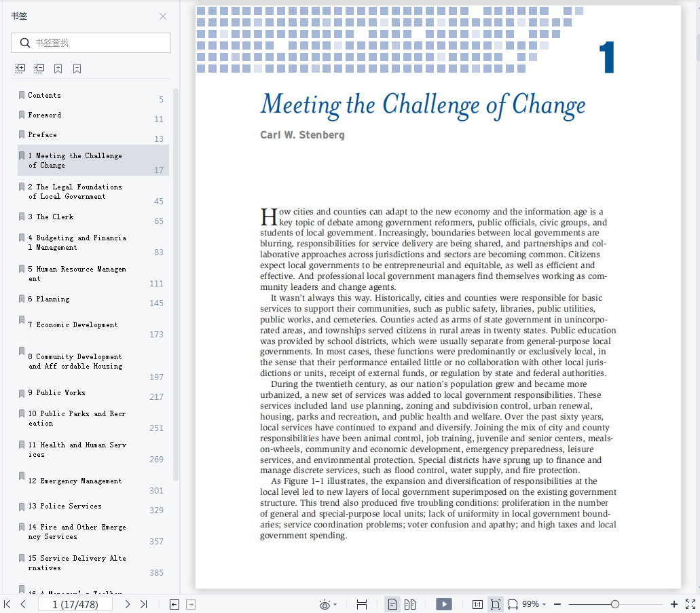Viewport: 700px width, 613px height.
Task: Delete bookmark using the minus bookmark icon
Action: 77,69
